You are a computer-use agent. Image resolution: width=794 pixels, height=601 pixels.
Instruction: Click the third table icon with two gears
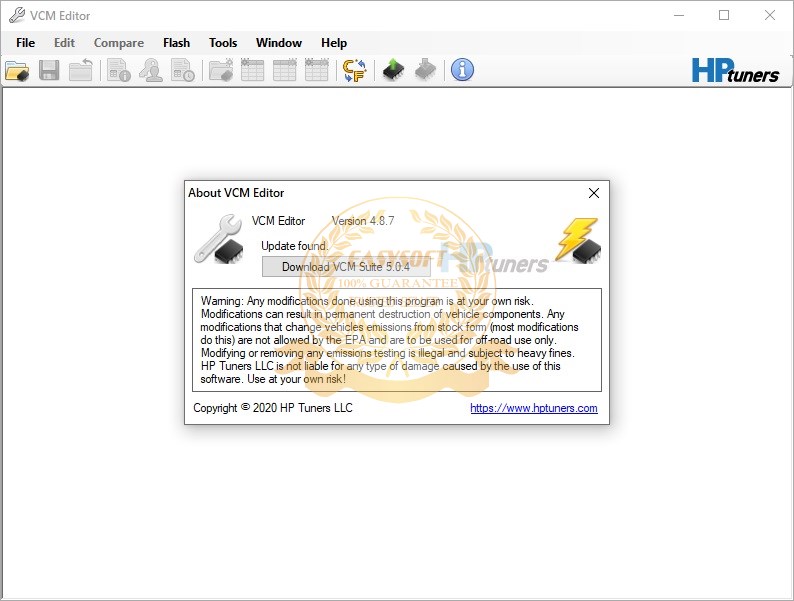[317, 70]
